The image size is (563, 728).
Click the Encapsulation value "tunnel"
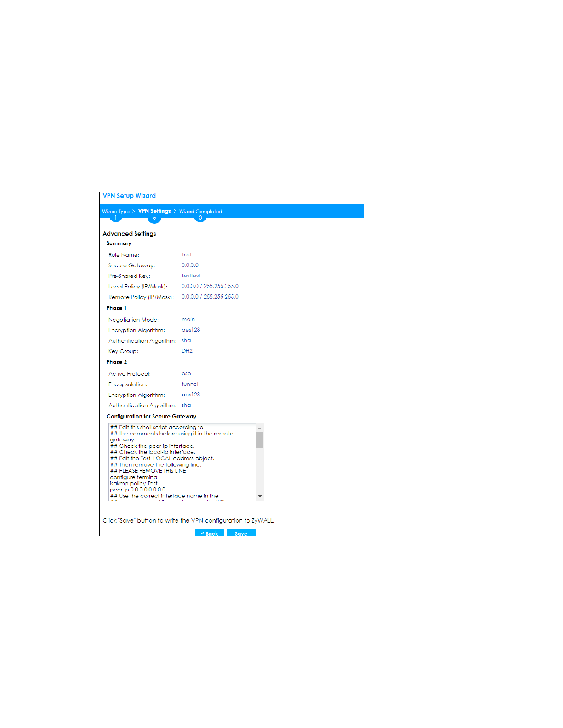[x=190, y=384]
